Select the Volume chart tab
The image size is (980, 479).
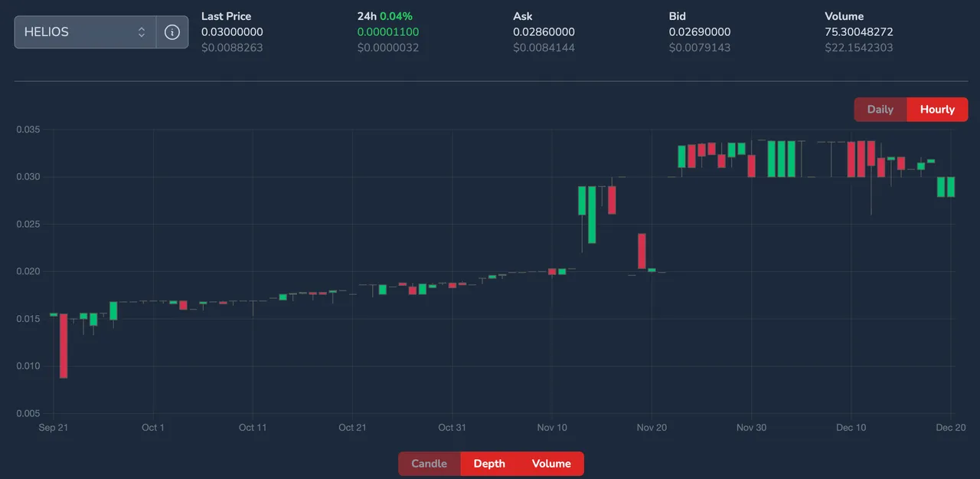tap(551, 464)
